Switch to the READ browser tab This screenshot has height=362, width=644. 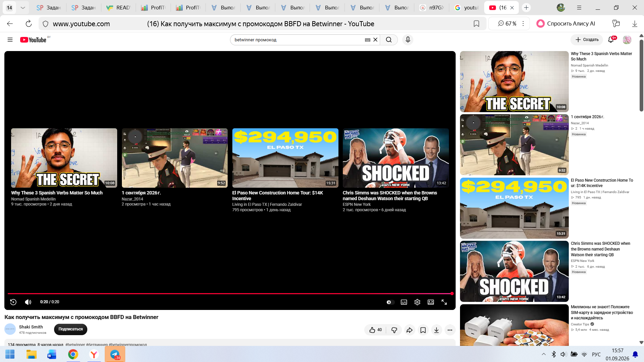119,7
